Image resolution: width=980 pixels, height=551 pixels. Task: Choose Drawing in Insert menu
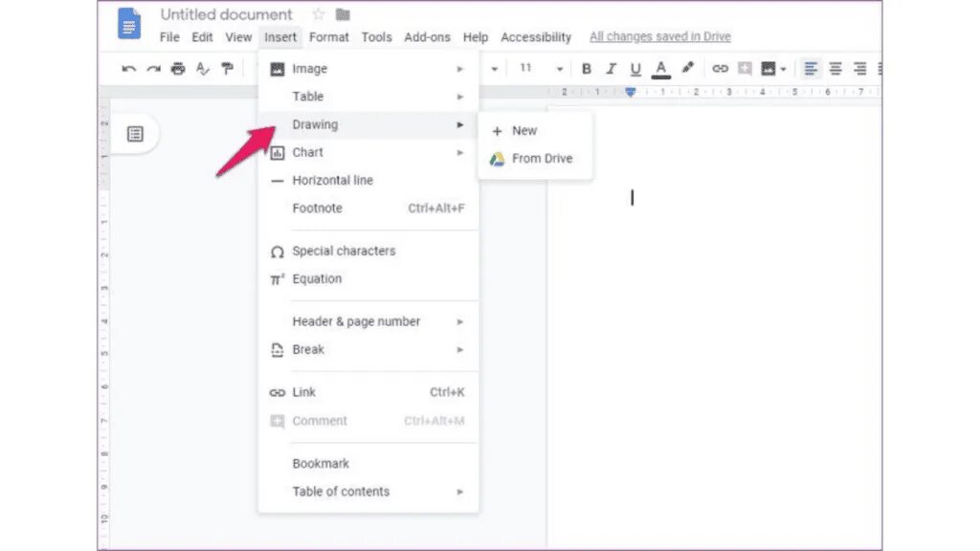368,125
